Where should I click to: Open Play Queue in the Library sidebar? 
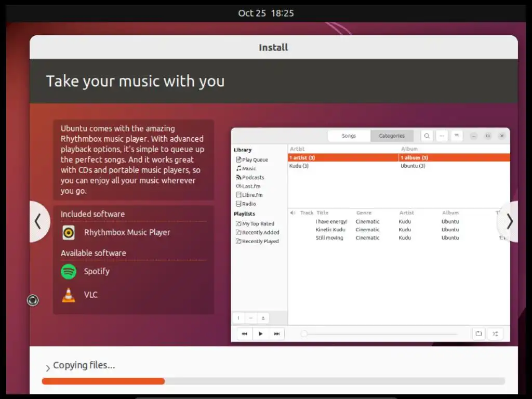point(252,160)
